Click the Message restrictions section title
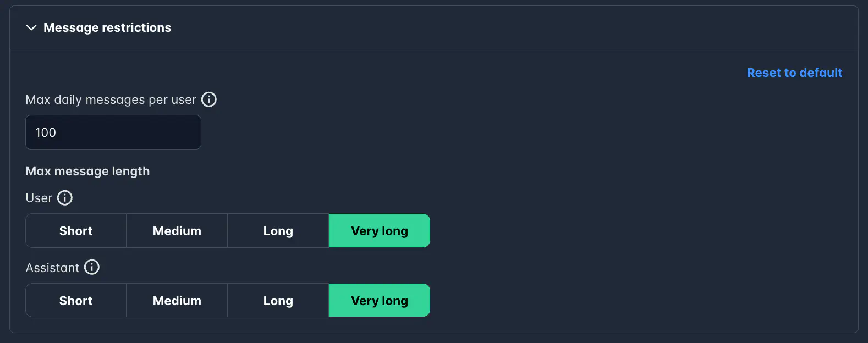 pos(107,27)
